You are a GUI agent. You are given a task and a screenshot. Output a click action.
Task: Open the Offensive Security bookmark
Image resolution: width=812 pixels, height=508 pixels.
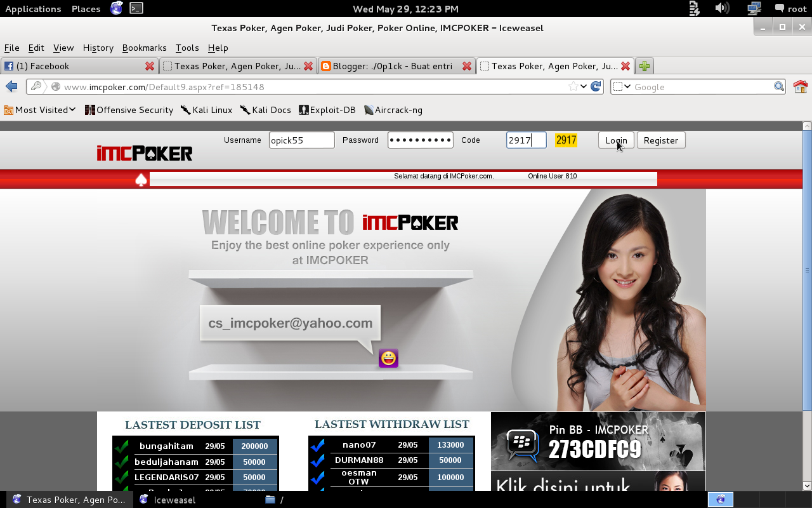[129, 110]
